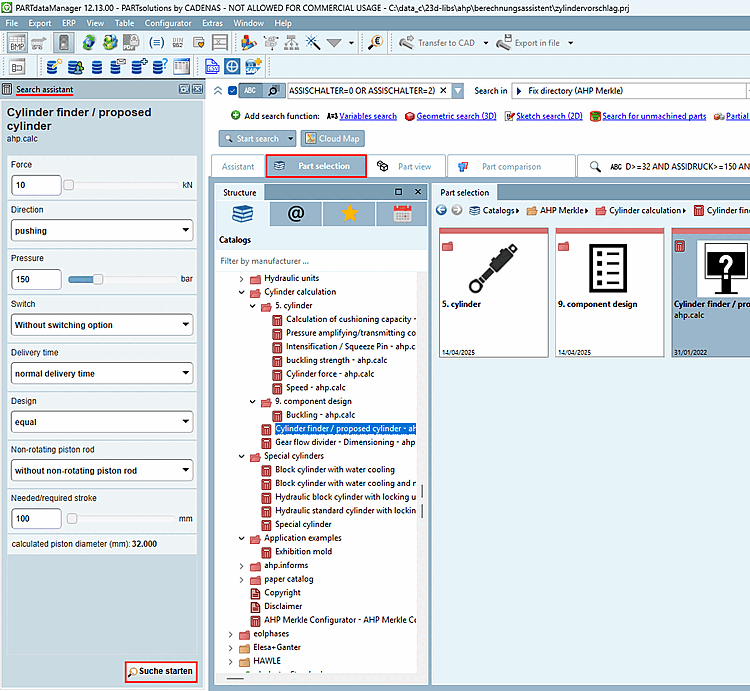Click the BMP table export icon
The width and height of the screenshot is (750, 691).
coord(17,43)
